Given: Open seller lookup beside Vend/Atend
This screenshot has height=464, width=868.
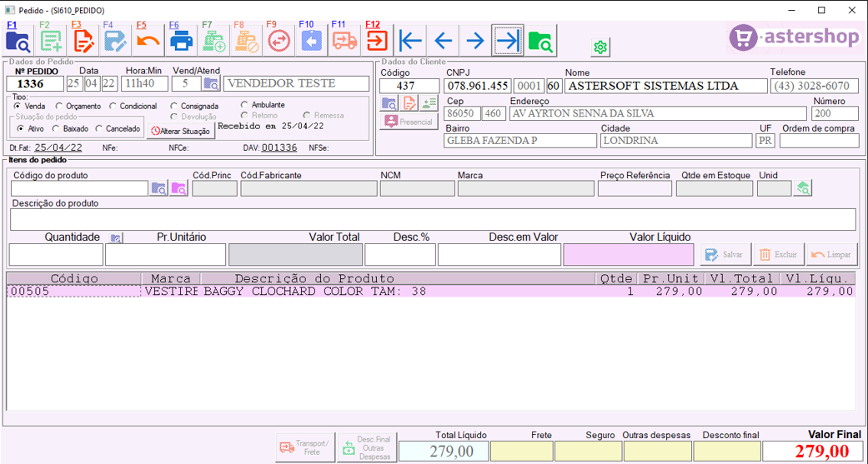Looking at the screenshot, I should (x=211, y=84).
